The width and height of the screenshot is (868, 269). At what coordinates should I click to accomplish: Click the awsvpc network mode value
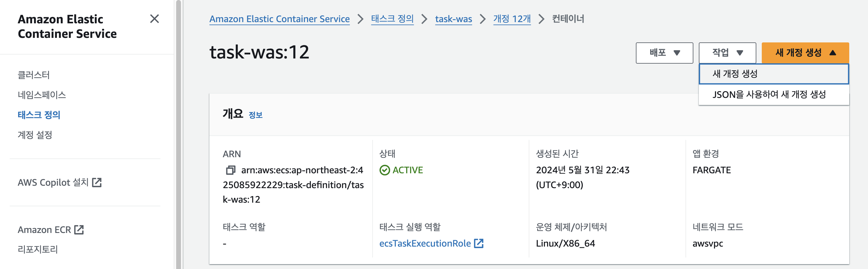click(x=708, y=243)
